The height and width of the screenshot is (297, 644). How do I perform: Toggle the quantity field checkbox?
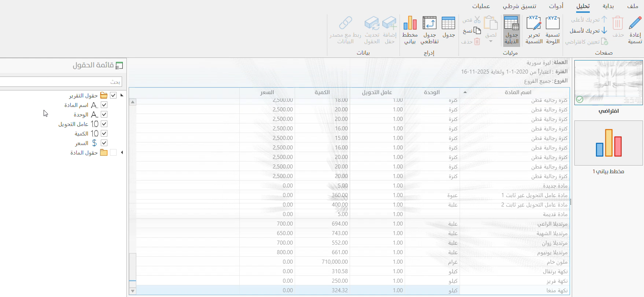[104, 134]
